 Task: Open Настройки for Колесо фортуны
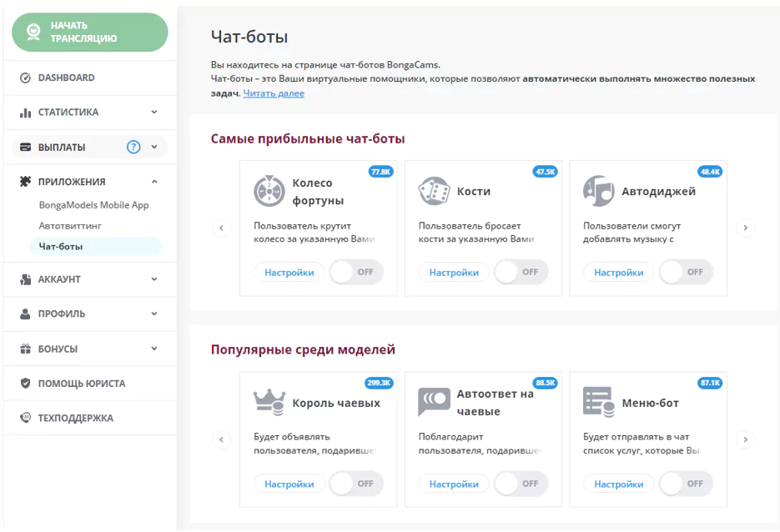289,273
